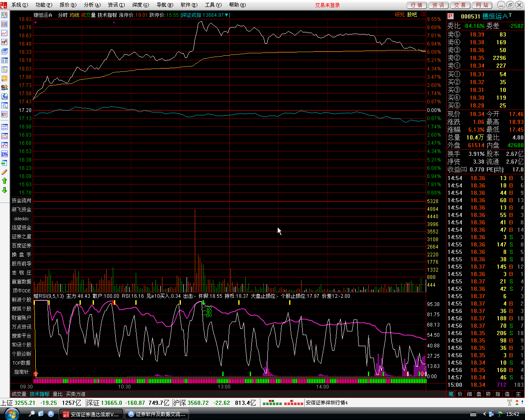Click the 交易 button at top right
This screenshot has height=420, width=525.
[x=460, y=5]
